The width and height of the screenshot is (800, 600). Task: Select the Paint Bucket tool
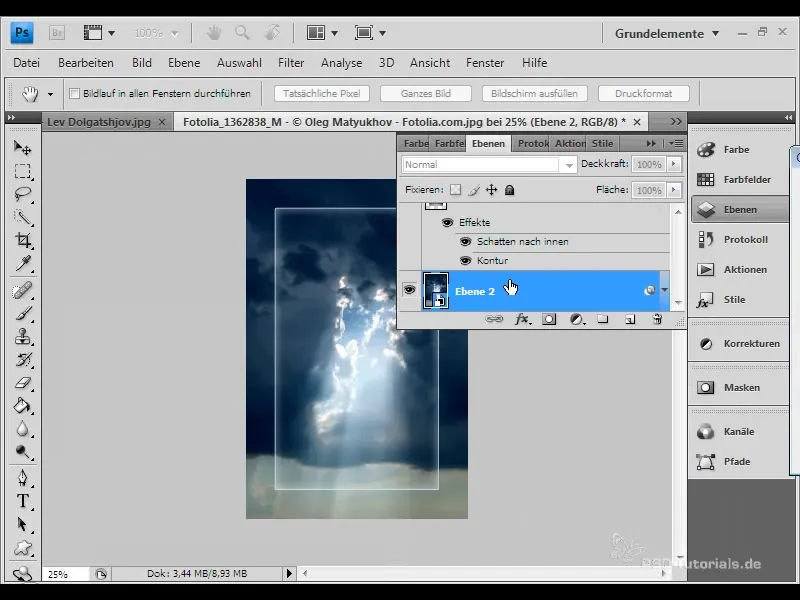pyautogui.click(x=22, y=406)
